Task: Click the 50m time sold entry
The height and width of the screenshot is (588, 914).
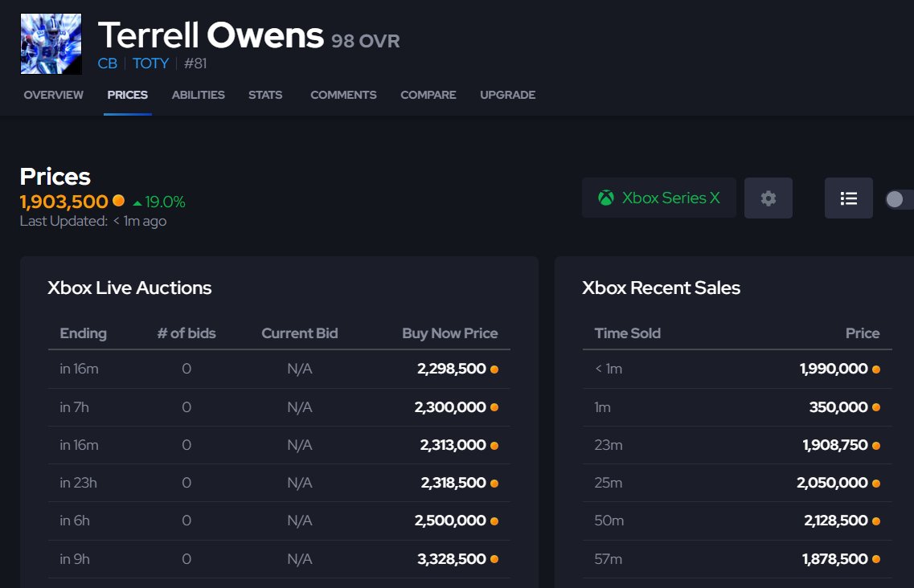Action: tap(609, 521)
